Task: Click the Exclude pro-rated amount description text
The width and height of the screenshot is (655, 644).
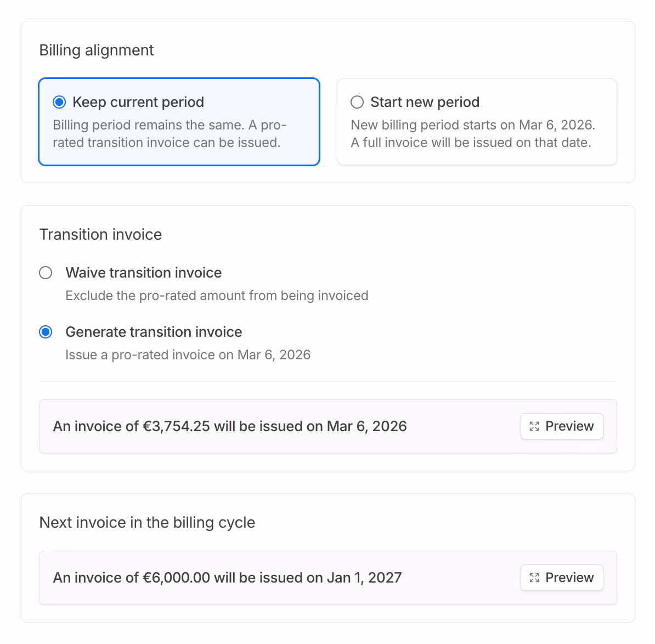Action: pos(217,295)
